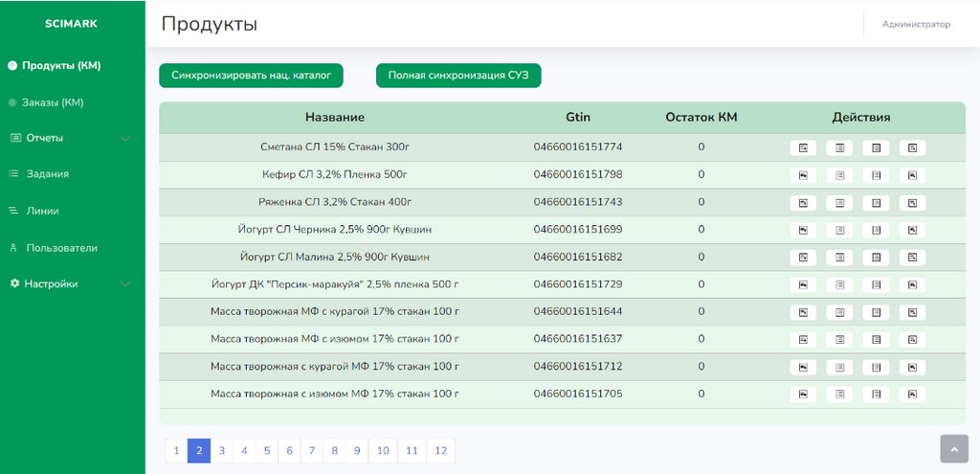
Task: Click the Синхронизировать нац. каталог button
Action: point(252,75)
